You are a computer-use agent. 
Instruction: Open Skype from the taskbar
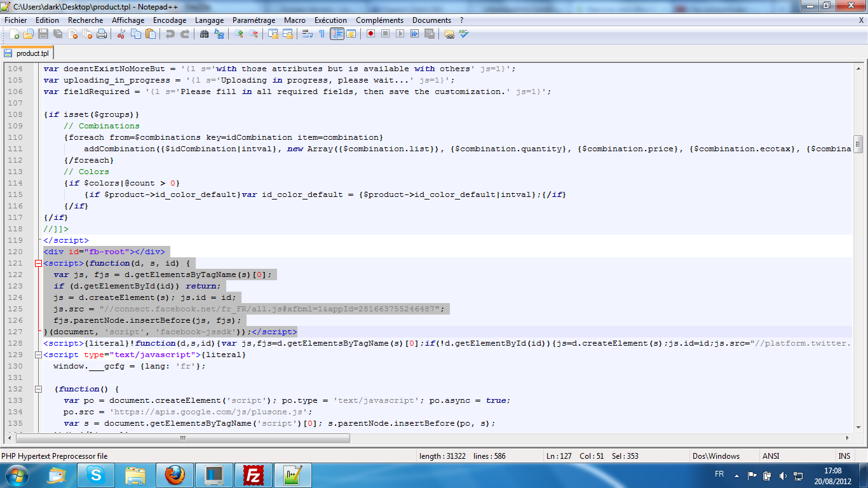click(96, 475)
